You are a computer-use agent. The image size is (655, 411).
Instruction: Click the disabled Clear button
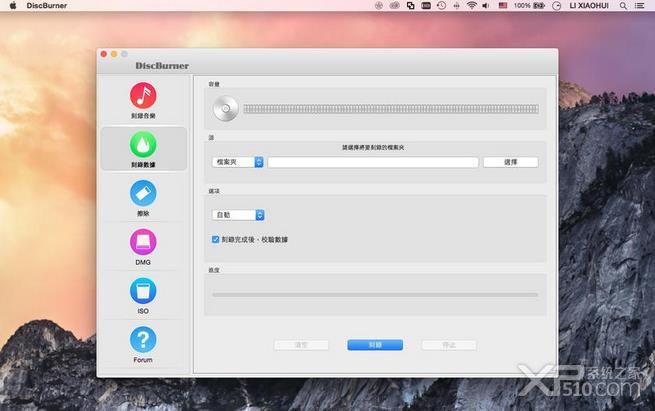pyautogui.click(x=301, y=345)
